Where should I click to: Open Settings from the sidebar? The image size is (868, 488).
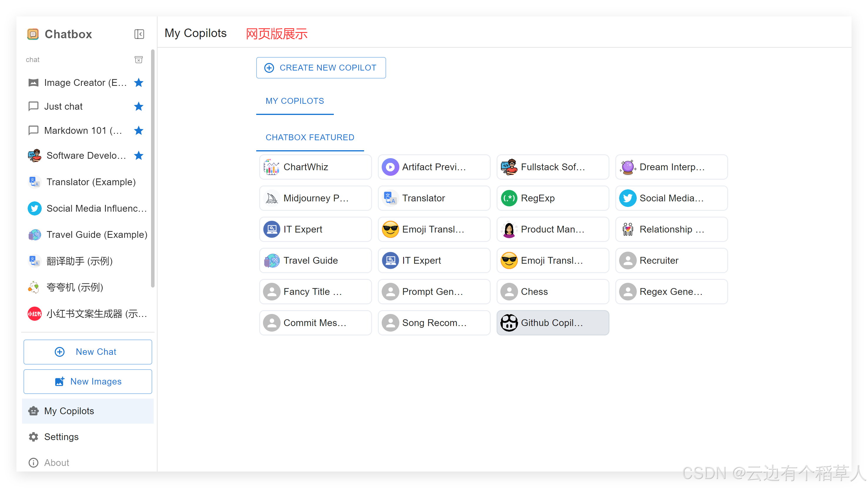88,437
